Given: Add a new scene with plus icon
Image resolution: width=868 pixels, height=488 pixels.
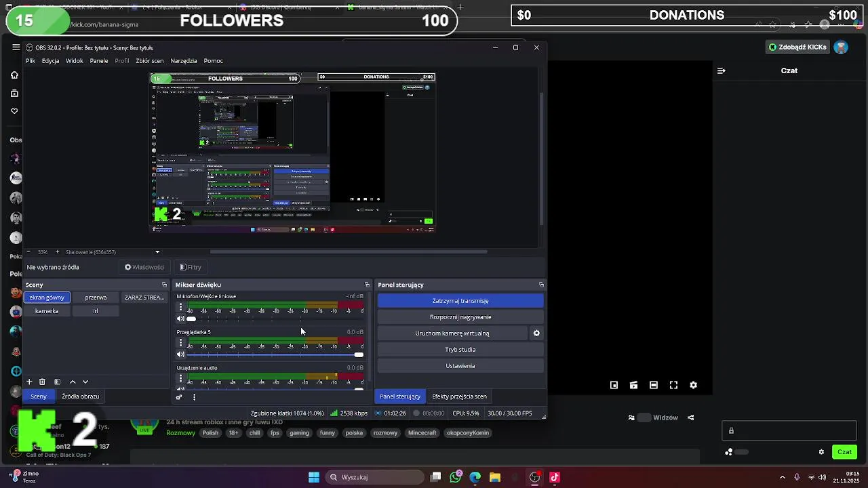Looking at the screenshot, I should (29, 382).
